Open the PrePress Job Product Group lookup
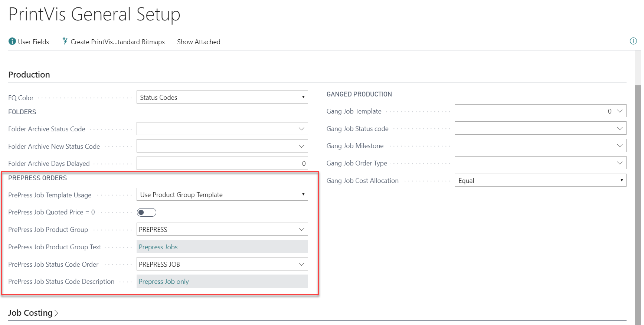Screen dimensions: 644x325 pos(301,230)
